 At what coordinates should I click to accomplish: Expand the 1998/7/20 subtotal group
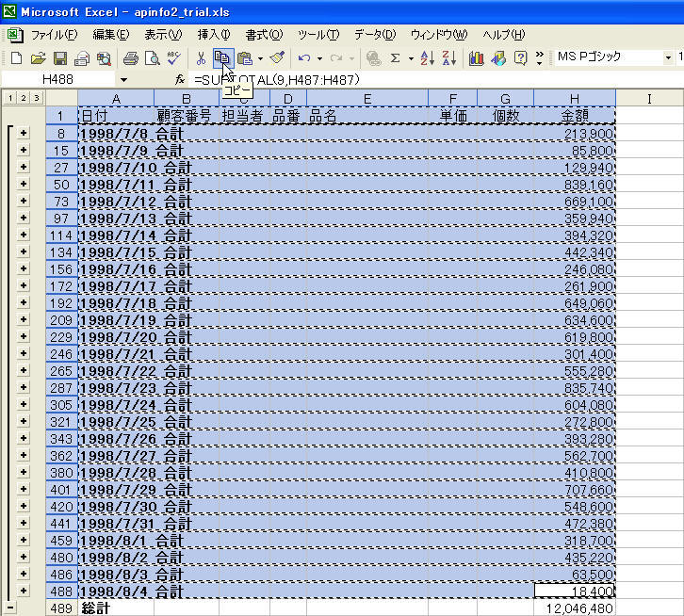(x=23, y=337)
